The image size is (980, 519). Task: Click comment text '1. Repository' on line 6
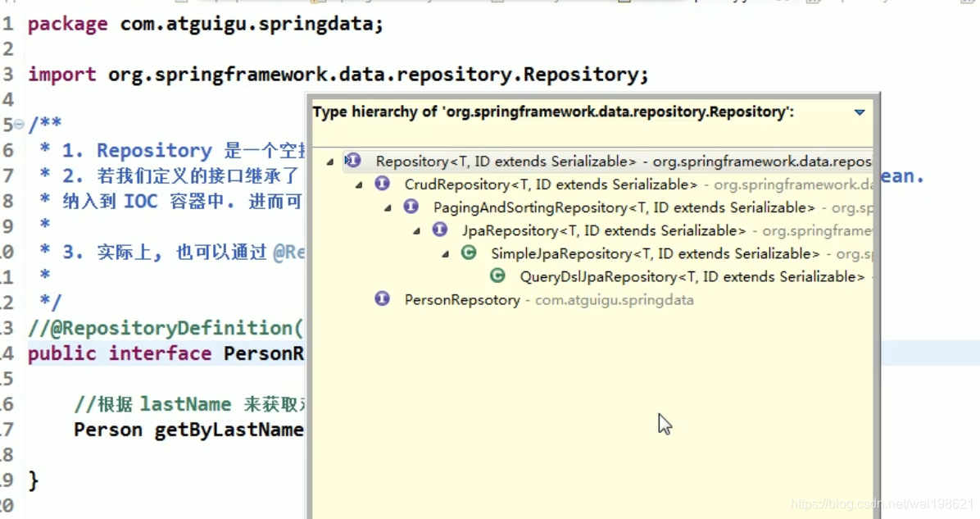(137, 151)
